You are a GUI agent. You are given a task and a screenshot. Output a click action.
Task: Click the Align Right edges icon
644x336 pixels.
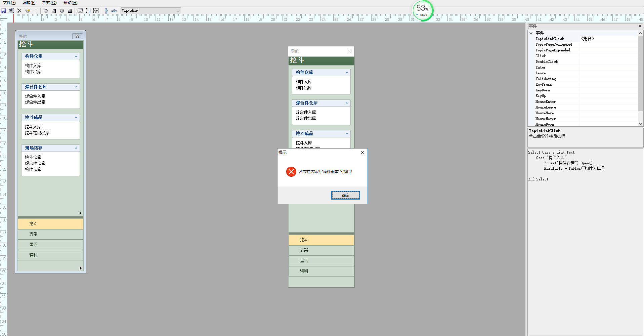pyautogui.click(x=54, y=11)
